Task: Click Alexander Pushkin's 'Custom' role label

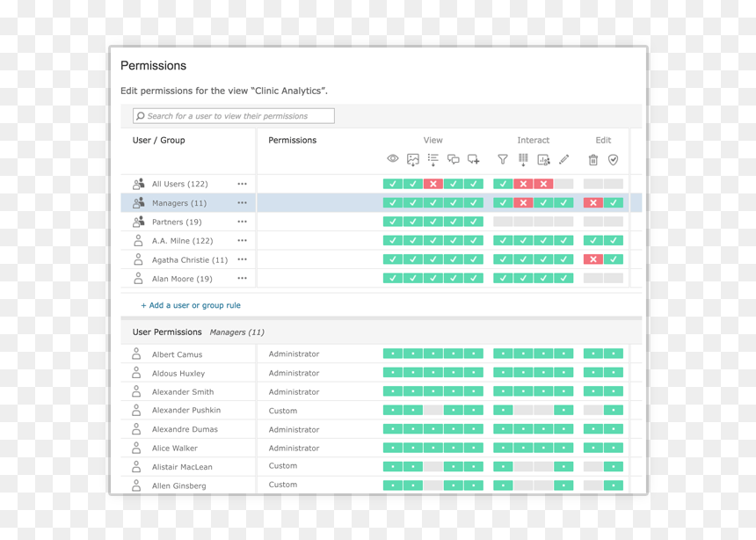Action: (283, 411)
